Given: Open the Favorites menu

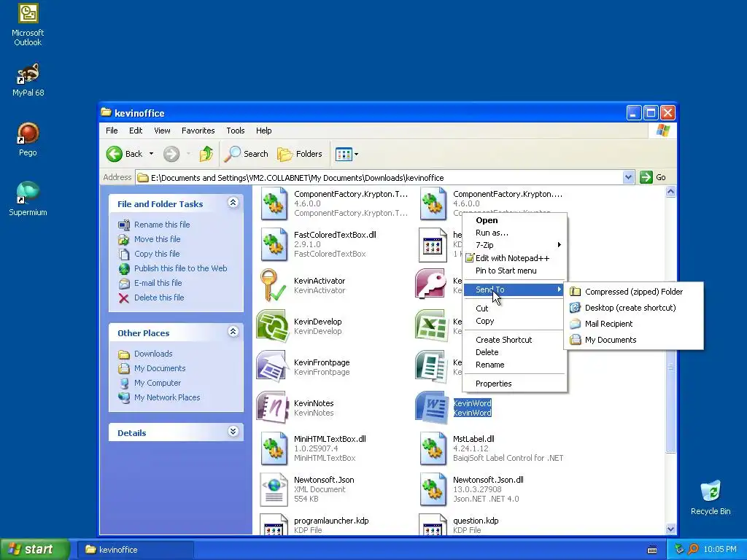Looking at the screenshot, I should click(198, 131).
